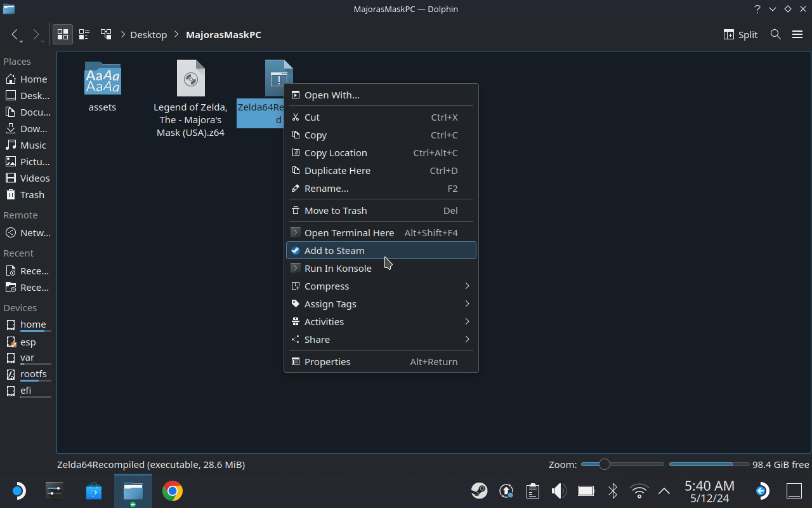Open Network under Remote
This screenshot has width=812, height=508.
pyautogui.click(x=28, y=233)
